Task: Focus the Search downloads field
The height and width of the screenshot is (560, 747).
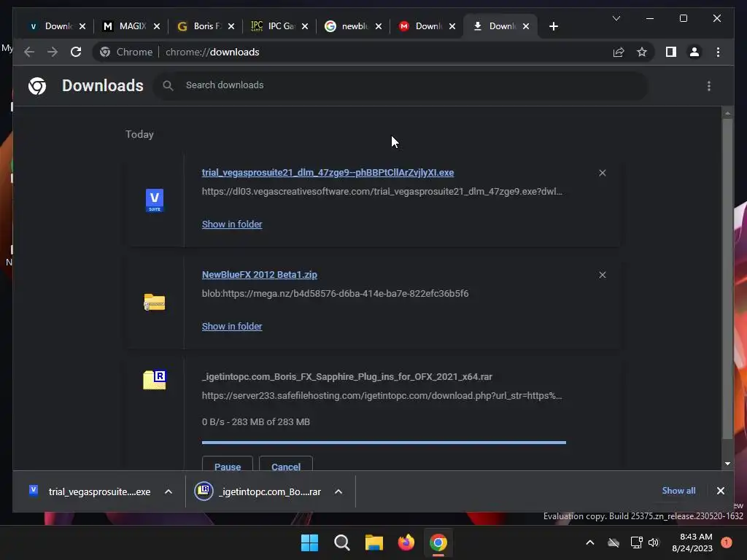Action: [x=400, y=85]
